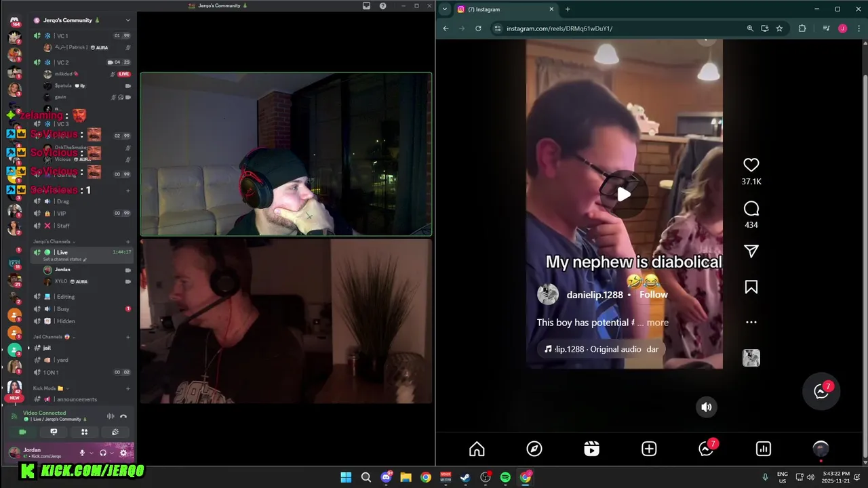Go back in Chrome
868x488 pixels.
pos(446,28)
